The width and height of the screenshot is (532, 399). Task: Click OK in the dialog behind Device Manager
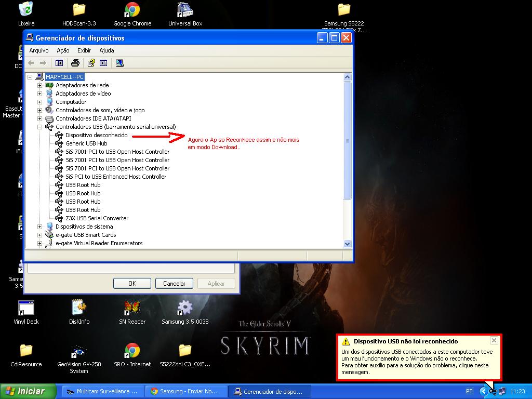[x=132, y=283]
